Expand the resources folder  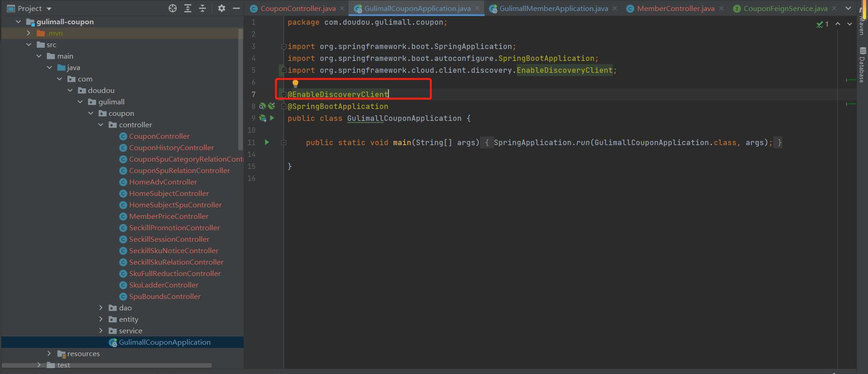click(49, 353)
